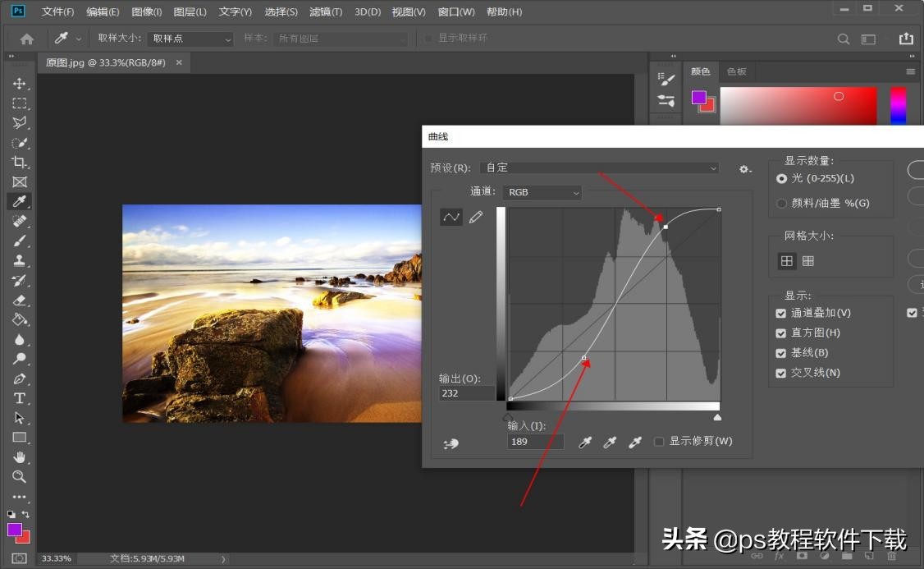Click the foreground color swatch in color panel
The height and width of the screenshot is (569, 924).
point(699,97)
